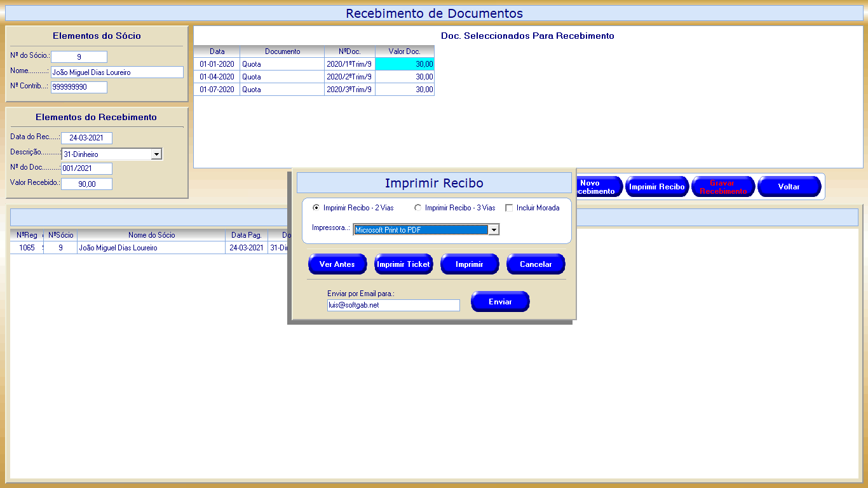
Task: Enable the Incluir Morada checkbox
Action: pos(509,208)
